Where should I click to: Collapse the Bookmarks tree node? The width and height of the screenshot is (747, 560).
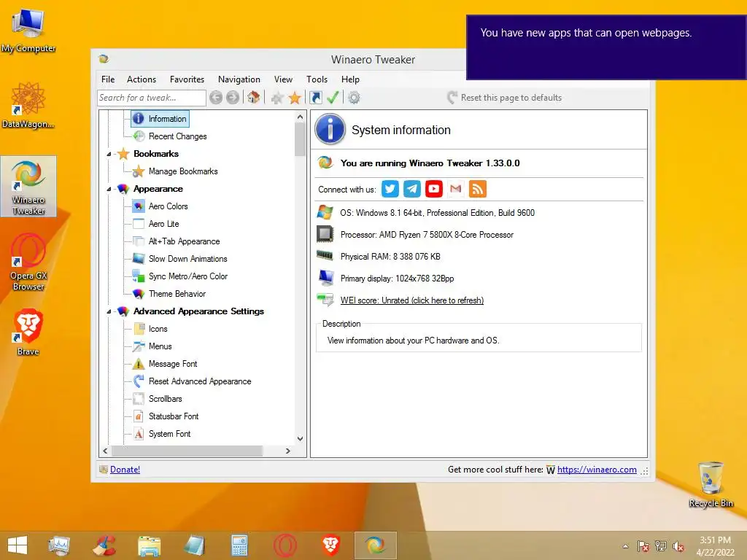tap(109, 155)
